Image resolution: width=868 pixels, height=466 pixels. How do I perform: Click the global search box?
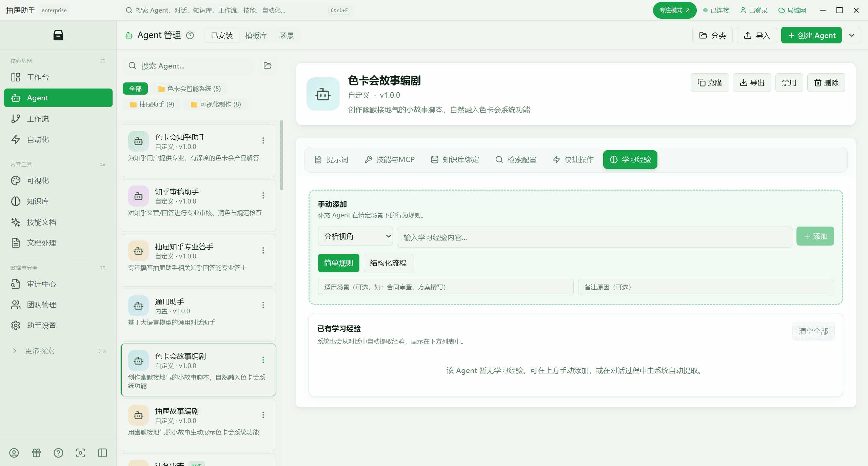[x=237, y=10]
